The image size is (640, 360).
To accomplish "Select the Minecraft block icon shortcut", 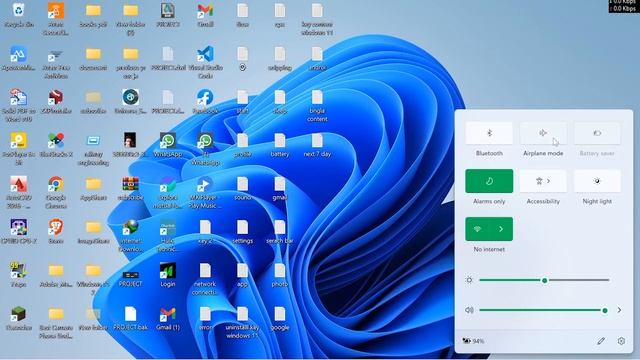I will point(18,318).
